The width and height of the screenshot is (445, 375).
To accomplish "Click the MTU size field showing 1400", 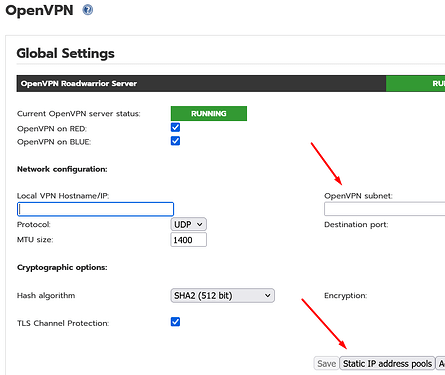I will (x=188, y=240).
